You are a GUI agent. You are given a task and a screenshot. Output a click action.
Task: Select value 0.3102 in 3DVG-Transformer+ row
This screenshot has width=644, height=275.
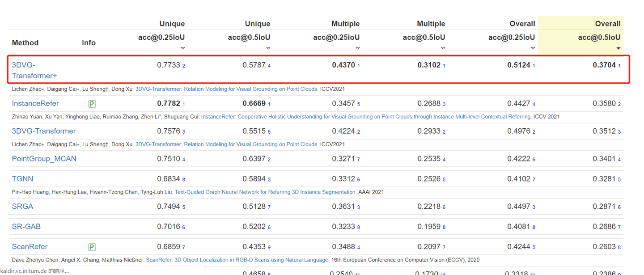coord(429,65)
